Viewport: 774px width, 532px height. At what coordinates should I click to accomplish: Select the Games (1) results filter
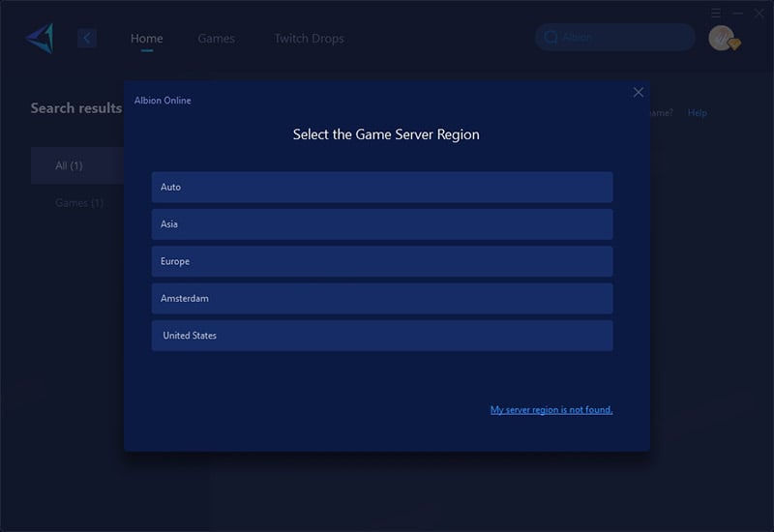(x=79, y=203)
